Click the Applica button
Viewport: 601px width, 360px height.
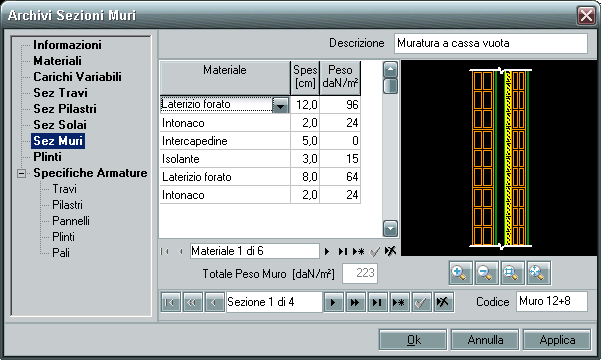(557, 340)
